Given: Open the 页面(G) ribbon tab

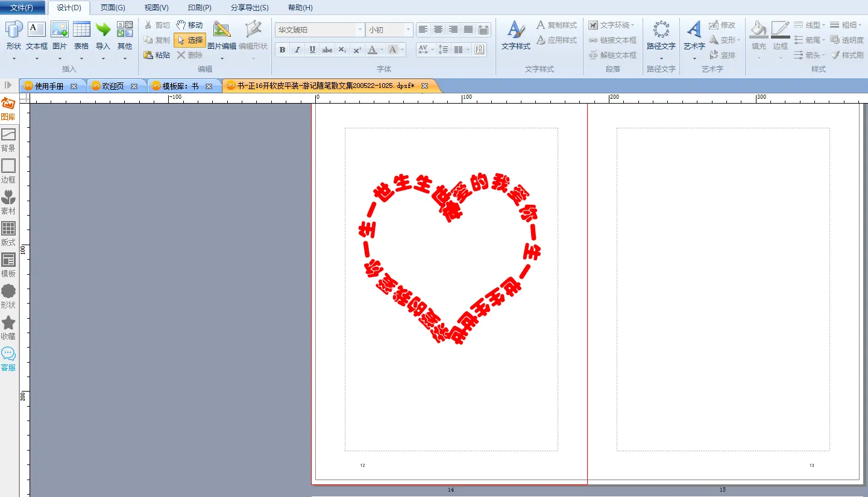Looking at the screenshot, I should (x=113, y=8).
